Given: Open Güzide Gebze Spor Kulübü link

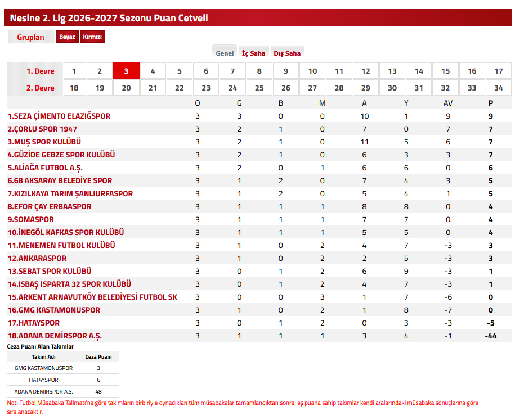Looking at the screenshot, I should [x=61, y=155].
